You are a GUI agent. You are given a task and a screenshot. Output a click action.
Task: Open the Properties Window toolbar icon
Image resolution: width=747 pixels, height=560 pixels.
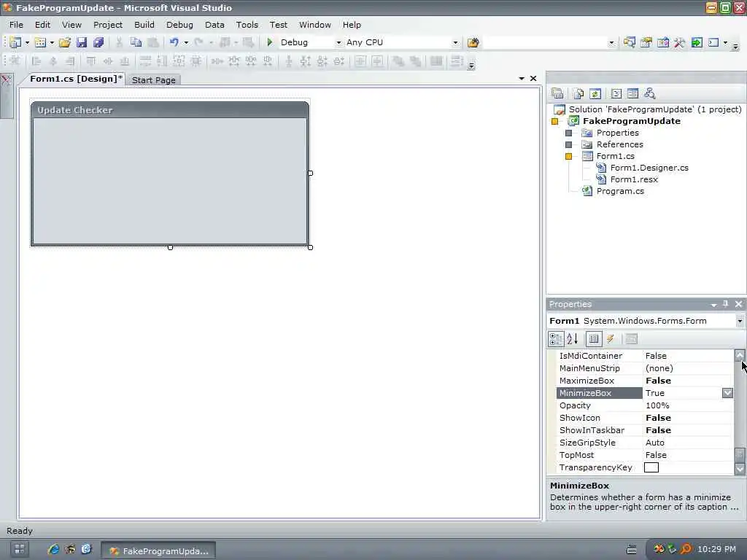click(x=646, y=42)
